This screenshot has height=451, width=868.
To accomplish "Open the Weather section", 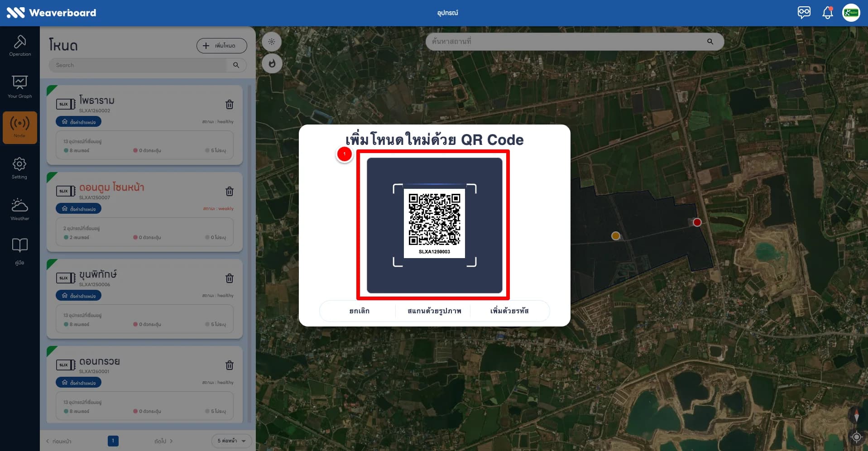I will coord(20,209).
